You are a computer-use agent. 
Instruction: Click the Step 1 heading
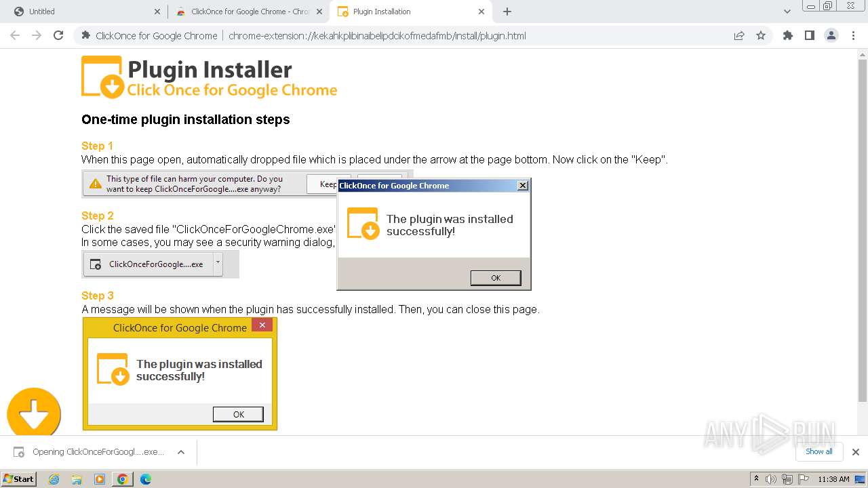(97, 146)
